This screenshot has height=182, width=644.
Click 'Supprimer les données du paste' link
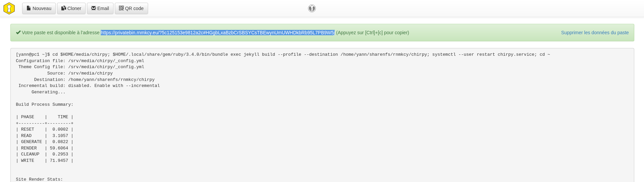point(595,33)
